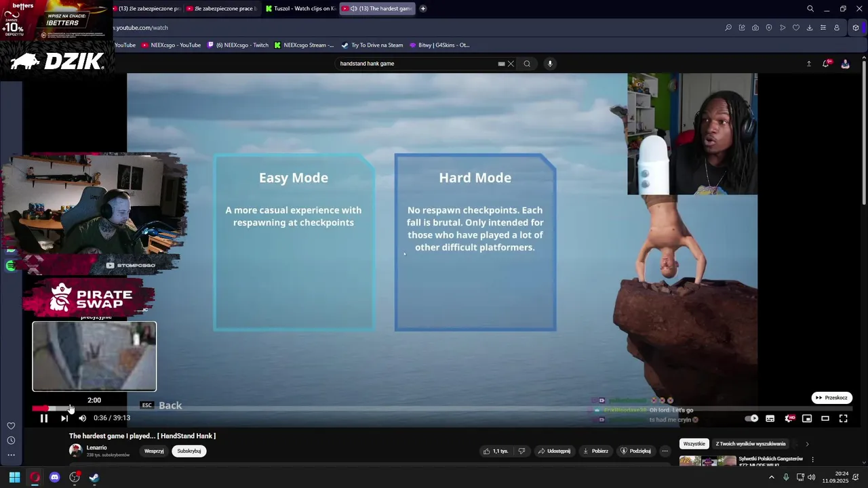The width and height of the screenshot is (868, 488).
Task: Open NEEXcsgo Twitch bookmark
Action: 238,45
